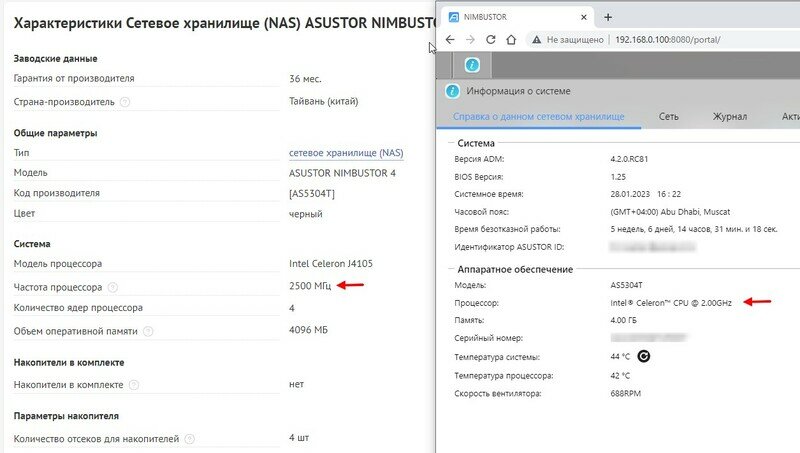The width and height of the screenshot is (800, 453).
Task: Click the info icon in ADM taskbar
Action: 472,65
